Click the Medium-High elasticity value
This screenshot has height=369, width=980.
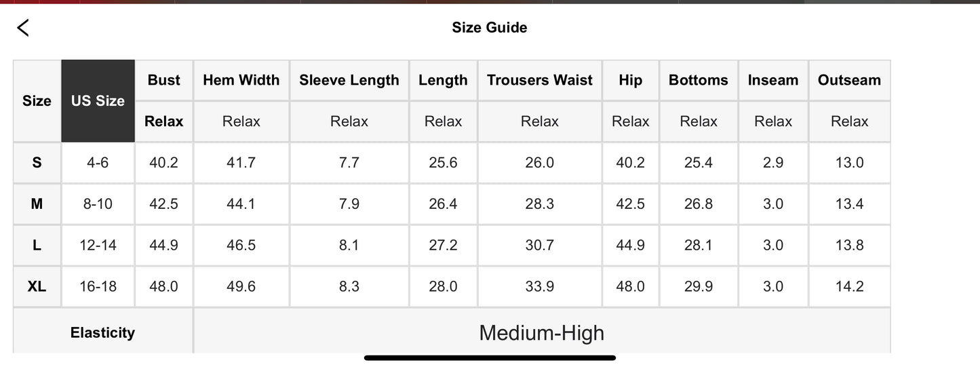pyautogui.click(x=541, y=332)
